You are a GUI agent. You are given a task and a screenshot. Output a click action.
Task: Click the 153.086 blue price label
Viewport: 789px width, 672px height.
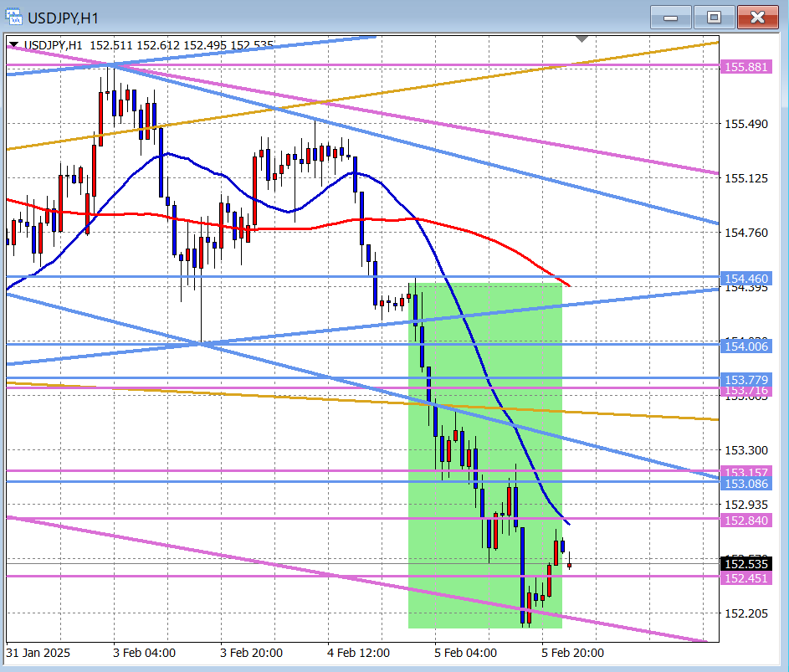click(x=745, y=484)
